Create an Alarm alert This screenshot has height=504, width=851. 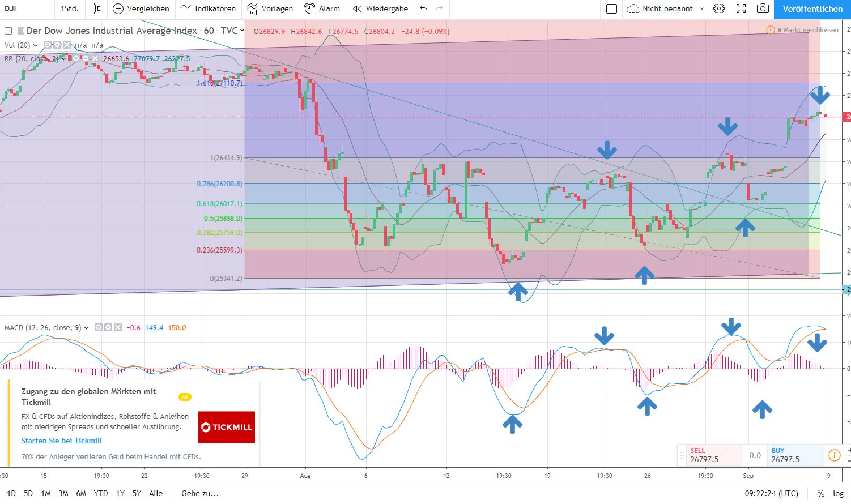click(x=322, y=8)
